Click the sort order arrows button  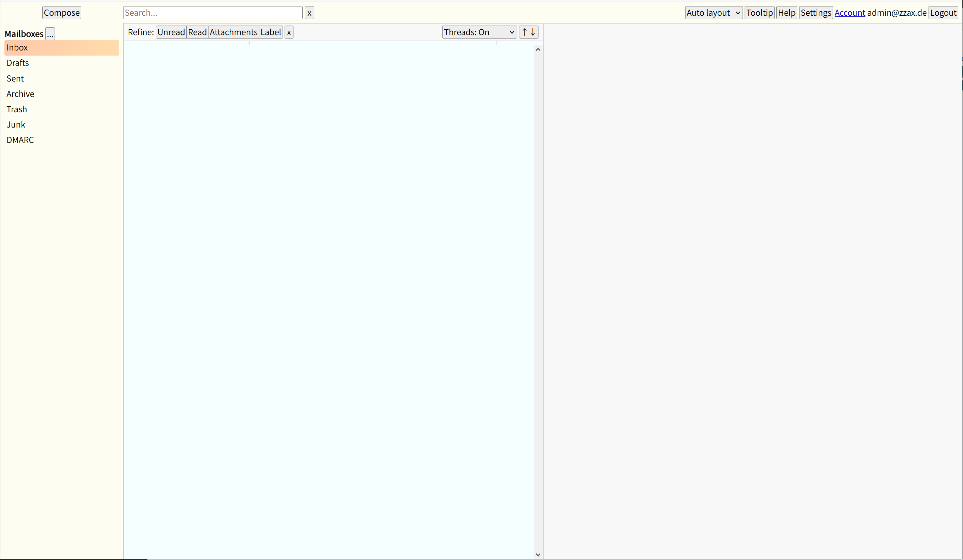[x=529, y=32]
